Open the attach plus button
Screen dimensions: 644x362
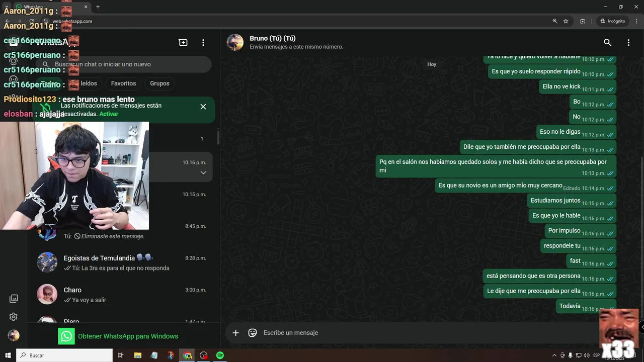(x=235, y=333)
